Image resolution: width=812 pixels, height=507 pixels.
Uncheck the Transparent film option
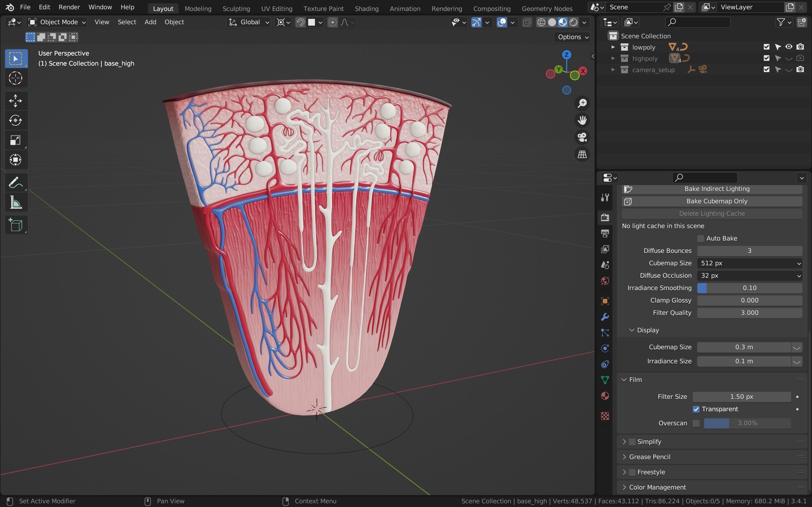tap(696, 409)
